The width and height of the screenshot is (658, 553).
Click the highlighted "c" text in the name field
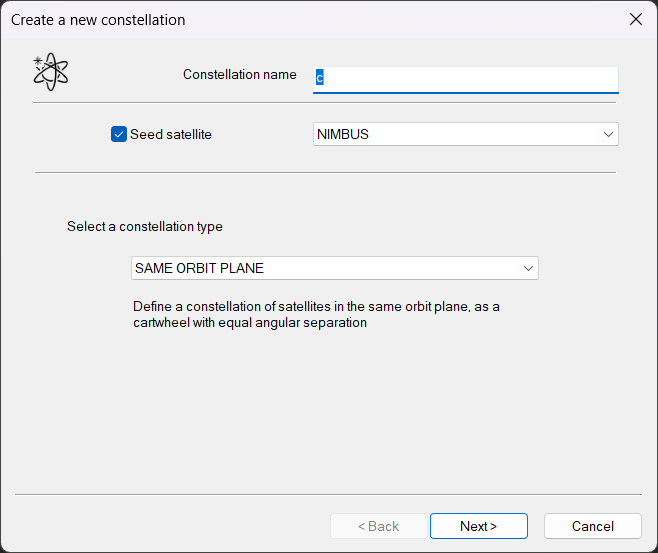pos(319,77)
